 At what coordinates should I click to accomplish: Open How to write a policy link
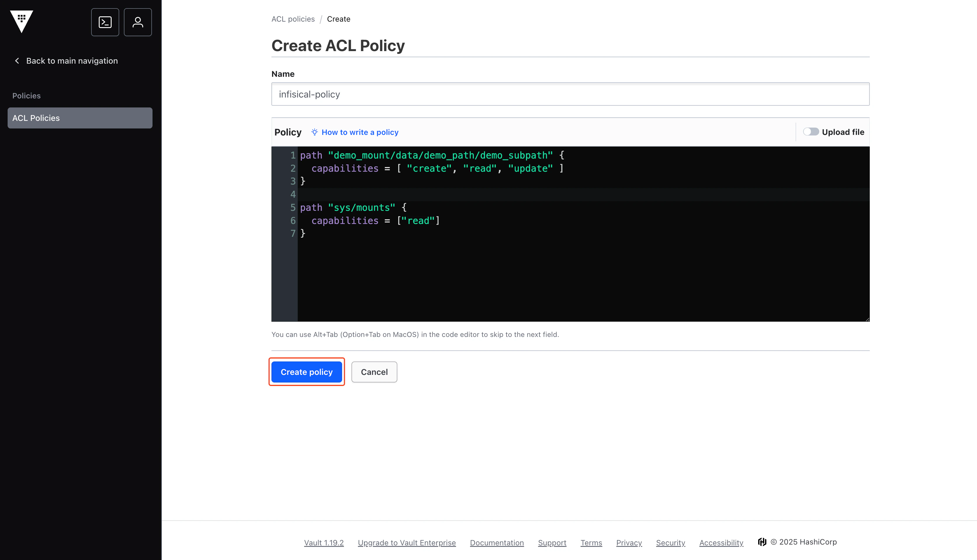tap(360, 132)
